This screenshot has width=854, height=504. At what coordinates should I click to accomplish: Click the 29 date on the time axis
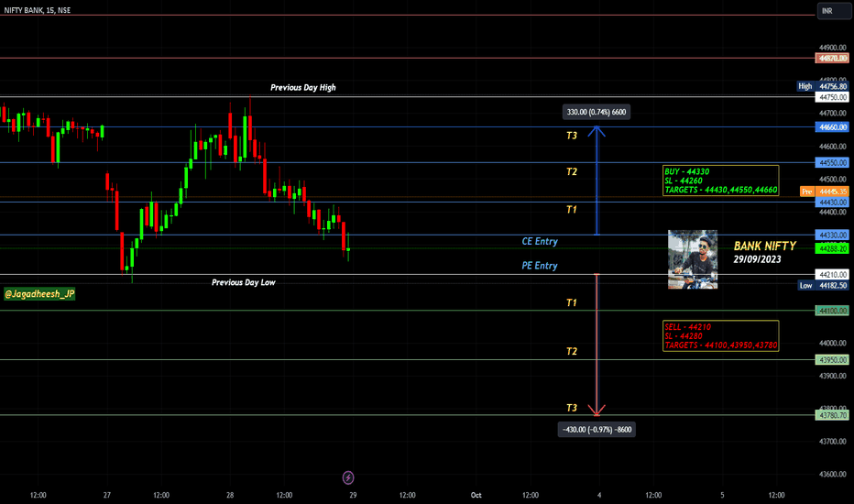[x=353, y=495]
